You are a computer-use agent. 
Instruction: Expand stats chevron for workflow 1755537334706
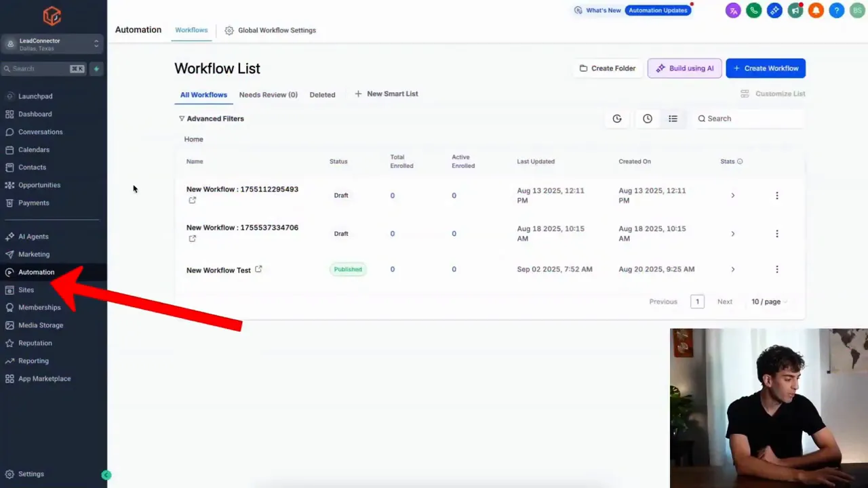click(x=732, y=234)
